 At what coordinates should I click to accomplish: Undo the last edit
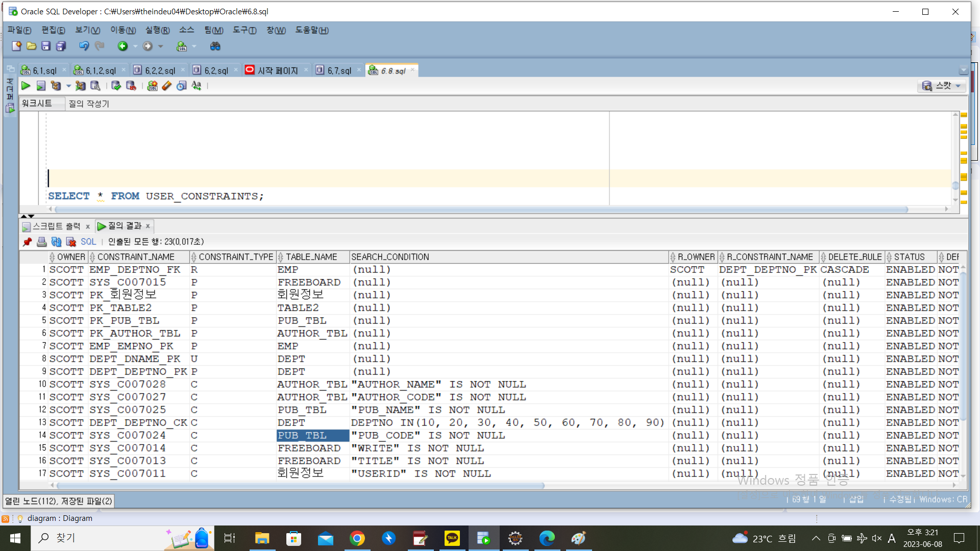click(84, 46)
